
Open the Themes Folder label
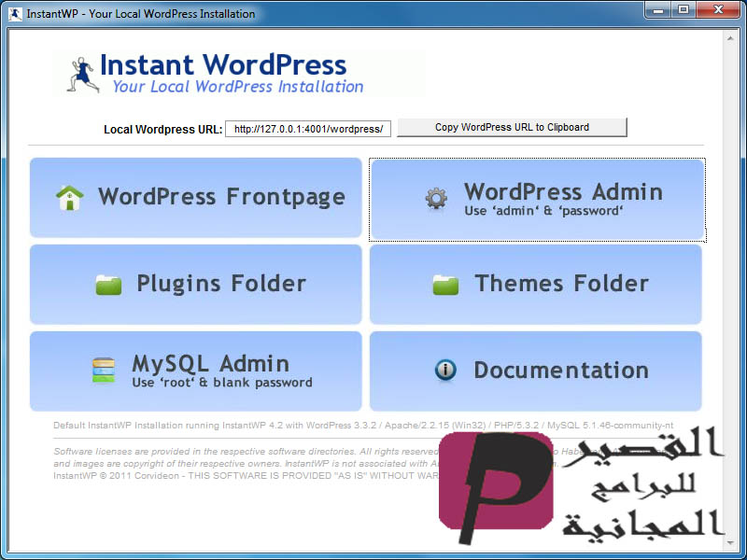coord(562,284)
